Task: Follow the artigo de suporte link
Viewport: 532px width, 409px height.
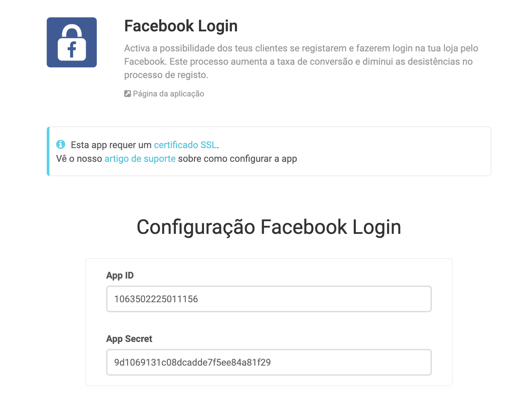Action: [x=140, y=159]
